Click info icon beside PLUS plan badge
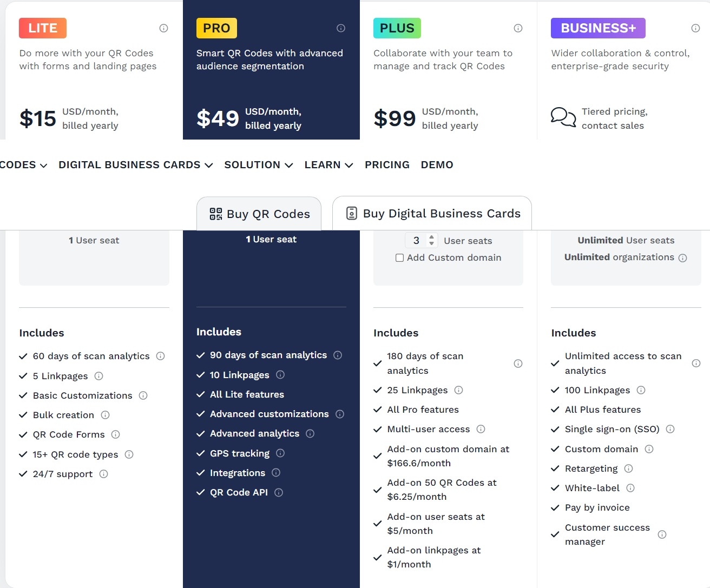This screenshot has width=710, height=588. 518,28
